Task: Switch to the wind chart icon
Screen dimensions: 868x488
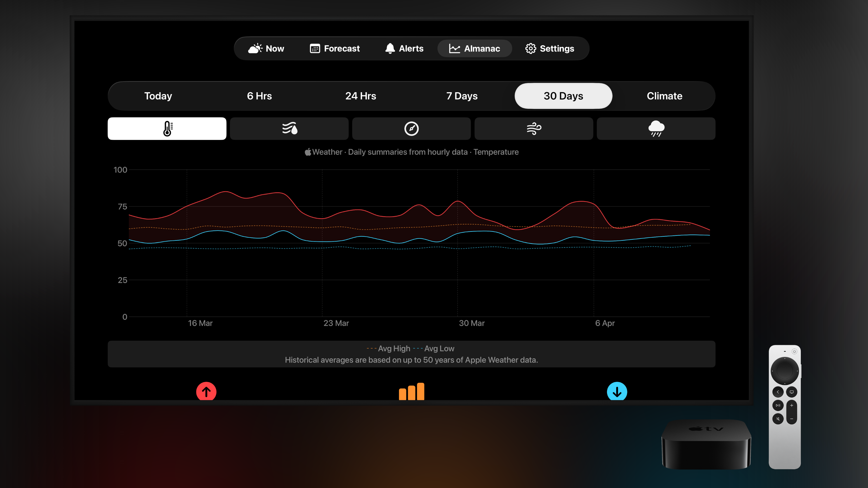Action: pos(533,128)
